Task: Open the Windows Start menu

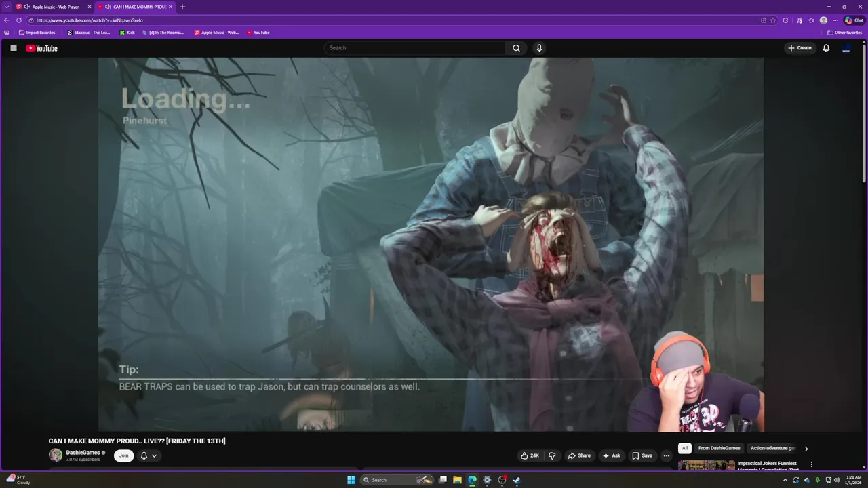Action: click(x=351, y=480)
